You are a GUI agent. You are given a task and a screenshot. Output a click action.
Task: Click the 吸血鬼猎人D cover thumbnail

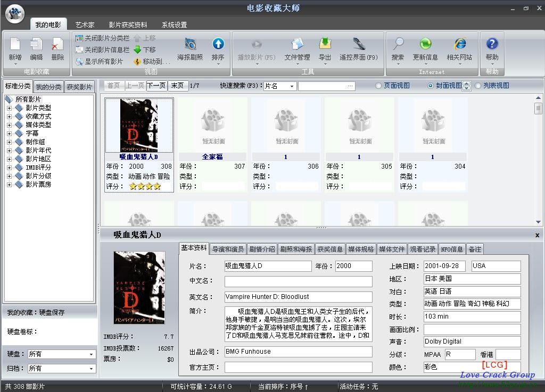click(x=139, y=126)
